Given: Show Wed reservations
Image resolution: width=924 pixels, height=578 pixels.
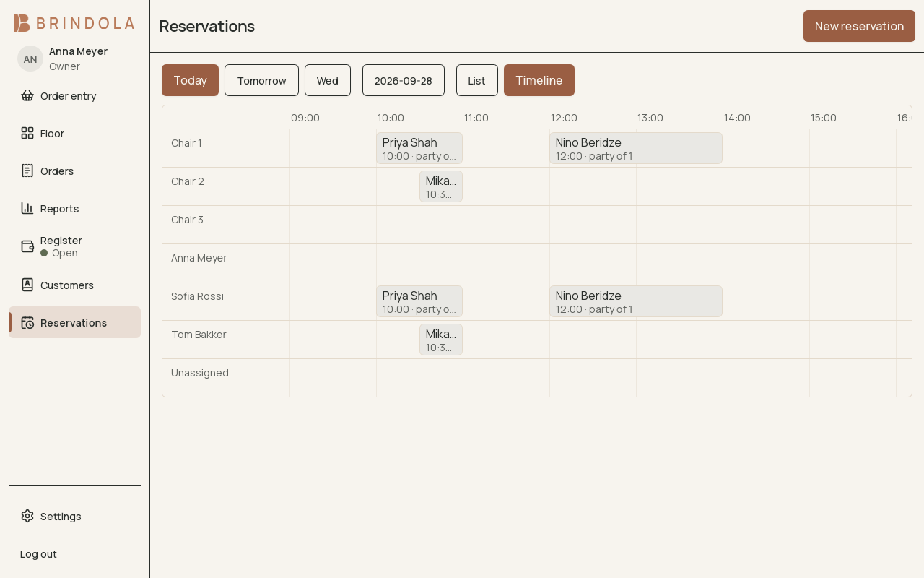Looking at the screenshot, I should pyautogui.click(x=328, y=80).
